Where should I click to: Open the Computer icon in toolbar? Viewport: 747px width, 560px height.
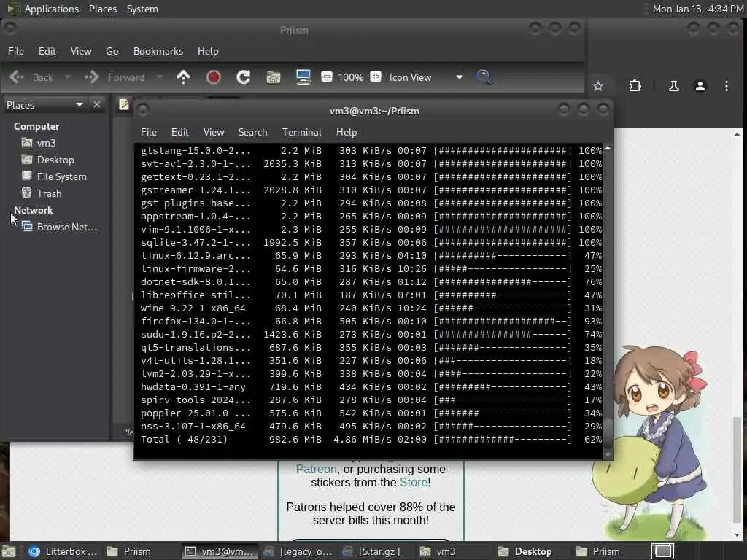pyautogui.click(x=303, y=77)
